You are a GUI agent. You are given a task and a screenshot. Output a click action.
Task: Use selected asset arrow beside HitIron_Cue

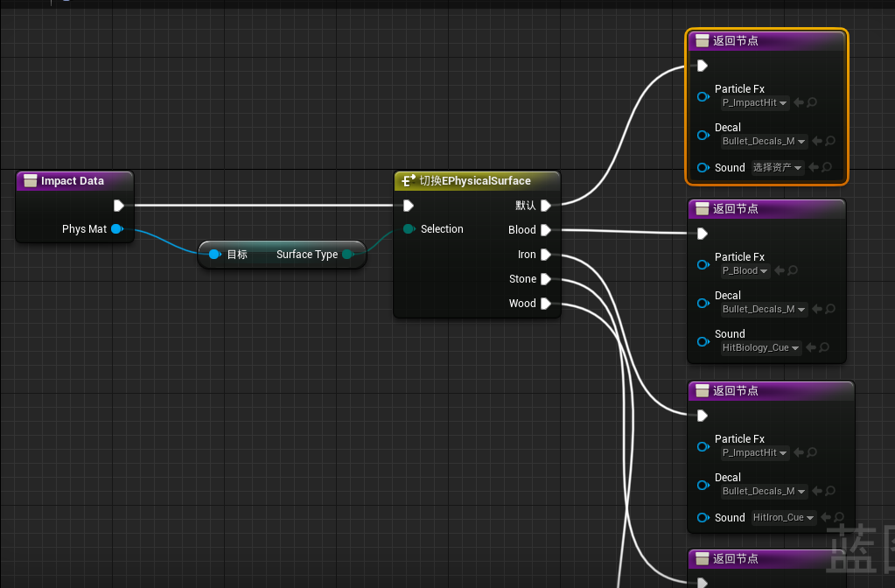[825, 517]
